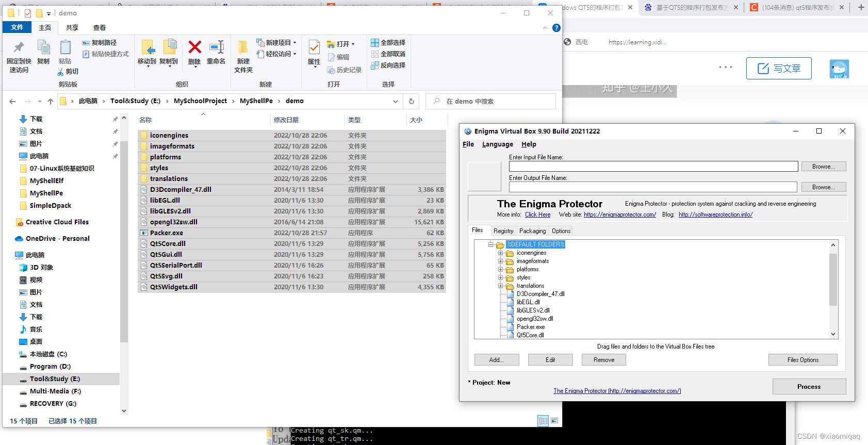Click the demo search box
The height and width of the screenshot is (445, 868).
(490, 102)
